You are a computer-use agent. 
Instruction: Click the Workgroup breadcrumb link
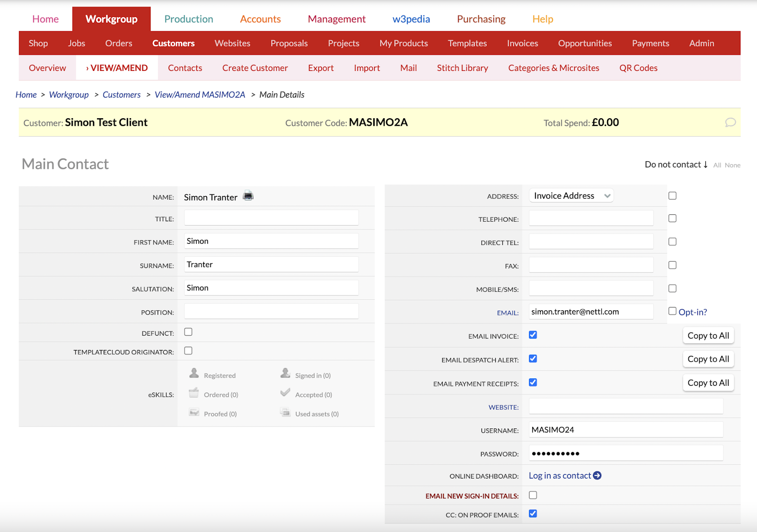(69, 95)
